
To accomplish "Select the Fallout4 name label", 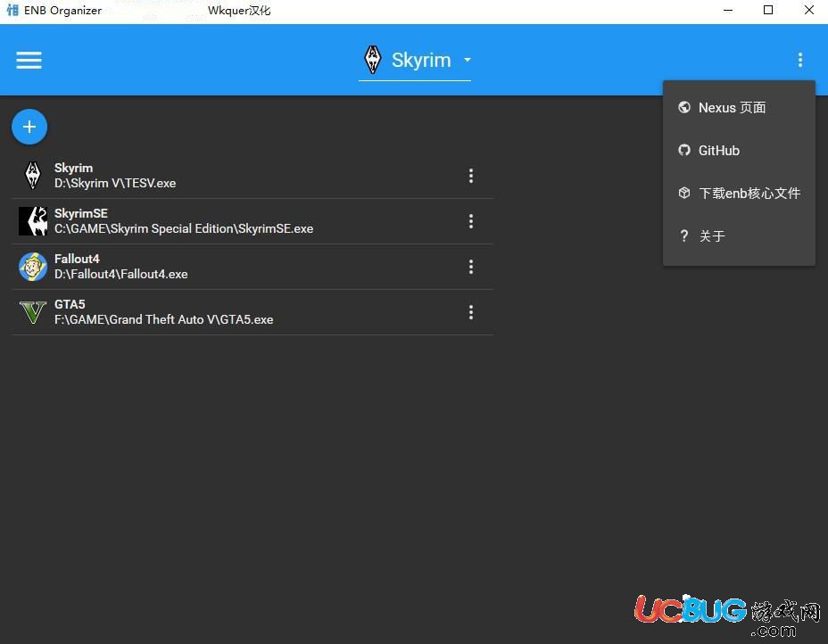I will coord(77,259).
